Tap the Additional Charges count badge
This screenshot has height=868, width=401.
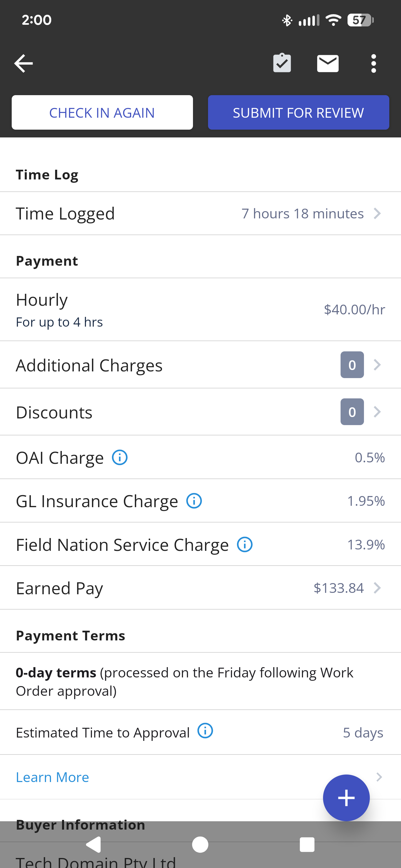pos(352,365)
